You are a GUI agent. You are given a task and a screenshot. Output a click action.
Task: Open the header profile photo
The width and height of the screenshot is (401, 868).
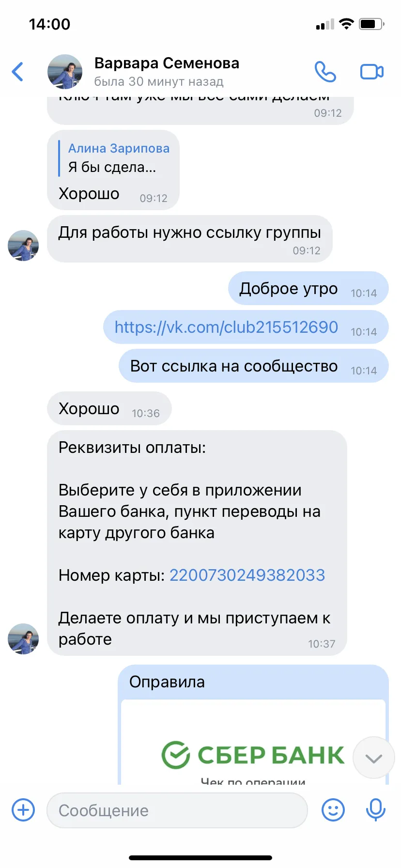click(65, 72)
